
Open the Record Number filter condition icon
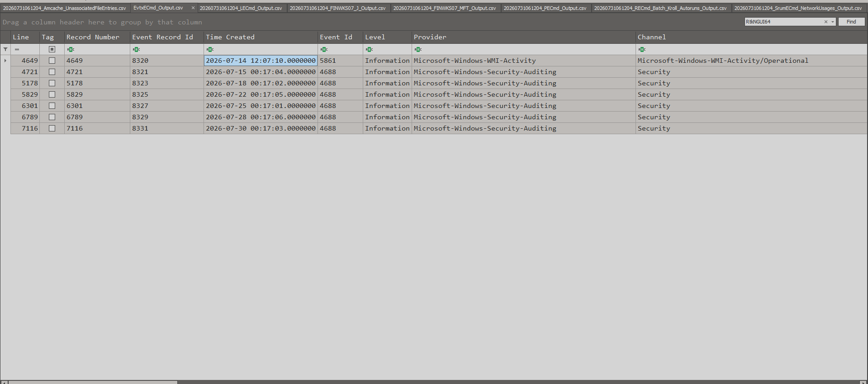pyautogui.click(x=71, y=49)
